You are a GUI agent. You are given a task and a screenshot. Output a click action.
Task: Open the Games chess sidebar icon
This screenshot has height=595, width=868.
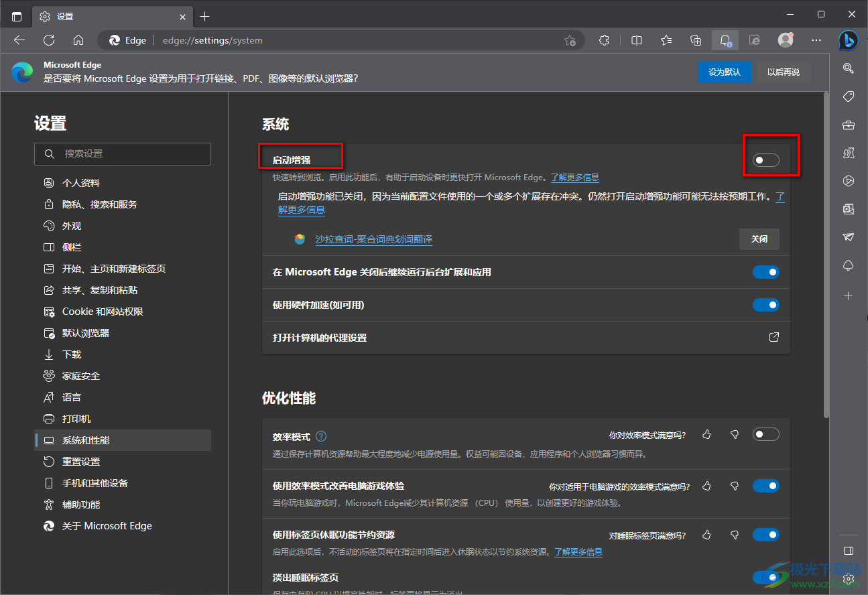click(849, 153)
